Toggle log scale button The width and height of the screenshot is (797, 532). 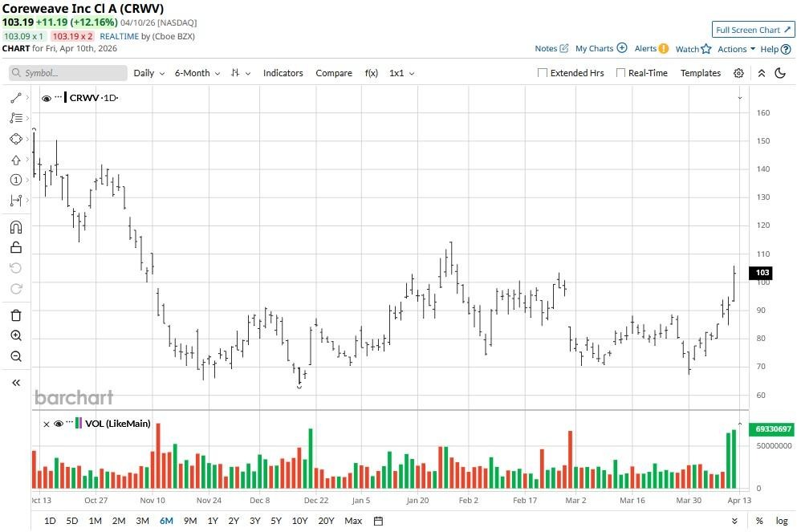[x=782, y=521]
